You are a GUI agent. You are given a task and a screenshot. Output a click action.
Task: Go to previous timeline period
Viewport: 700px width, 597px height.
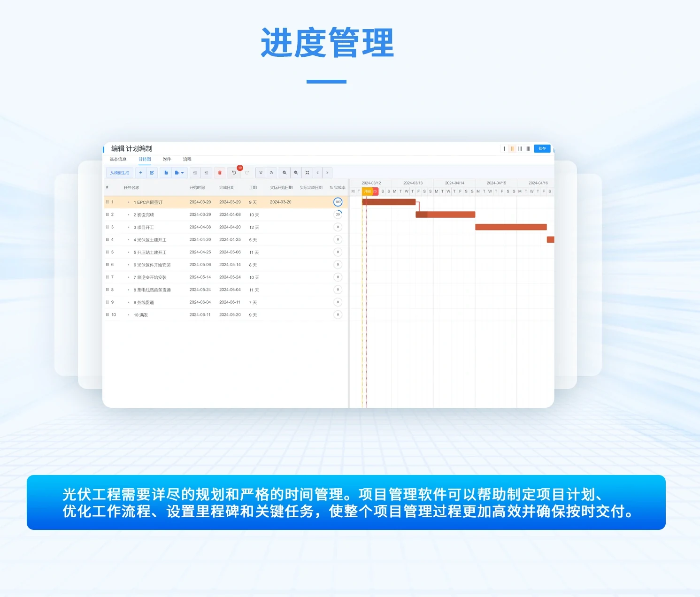[318, 173]
